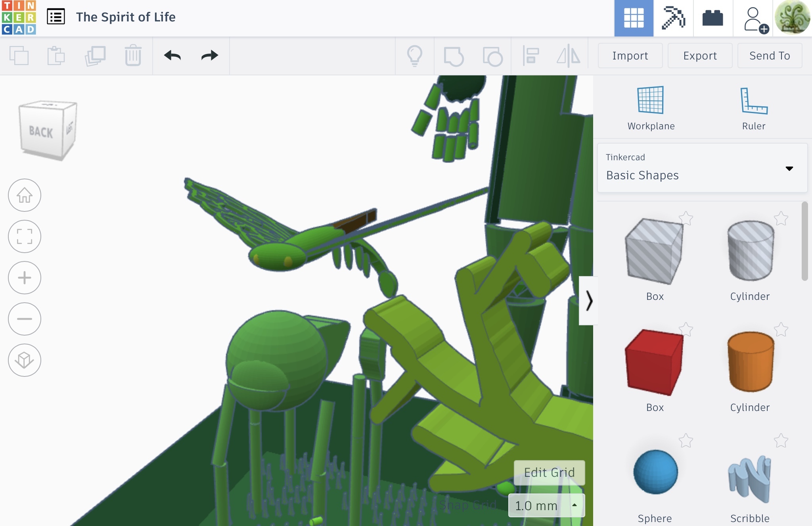
Task: Toggle orthographic perspective view cube icon
Action: [x=25, y=360]
